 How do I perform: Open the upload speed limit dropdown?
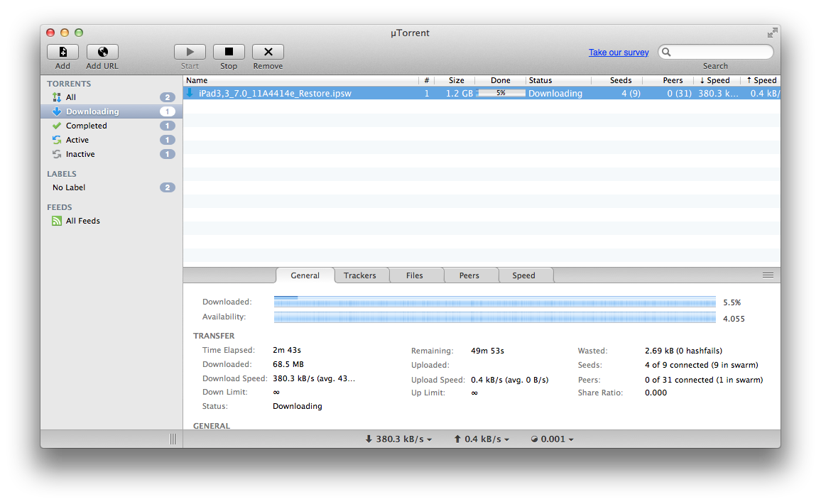(x=482, y=439)
